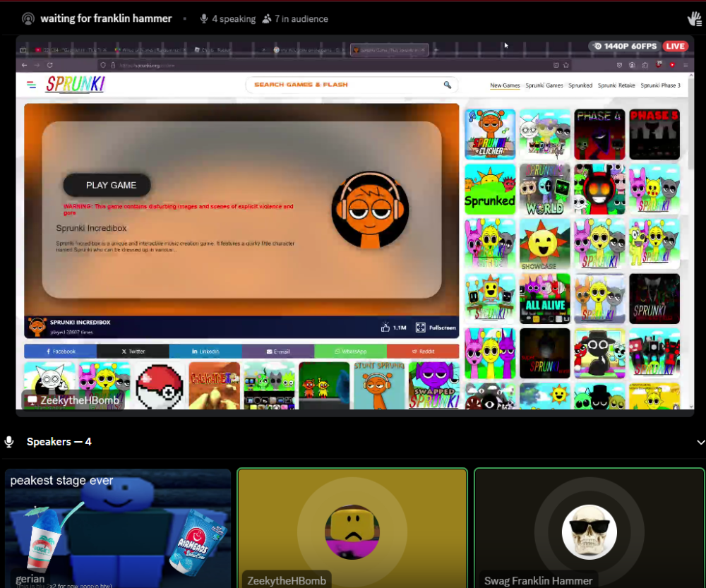Open the Showcase sun game thumbnail
Screen dimensions: 706x588
tap(545, 244)
